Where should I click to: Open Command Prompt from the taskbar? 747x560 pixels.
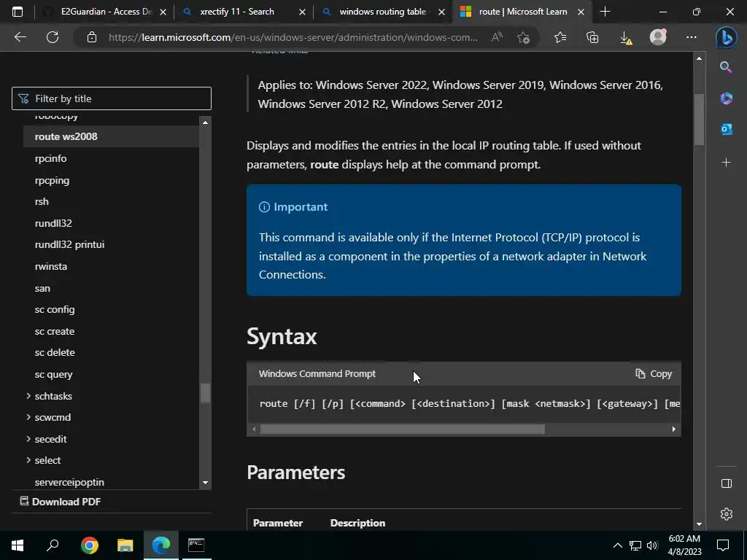196,545
